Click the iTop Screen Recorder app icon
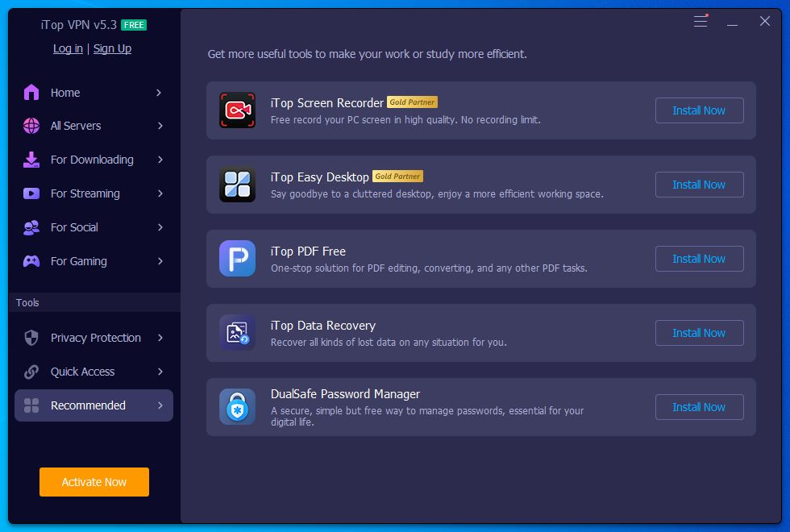 coord(237,110)
